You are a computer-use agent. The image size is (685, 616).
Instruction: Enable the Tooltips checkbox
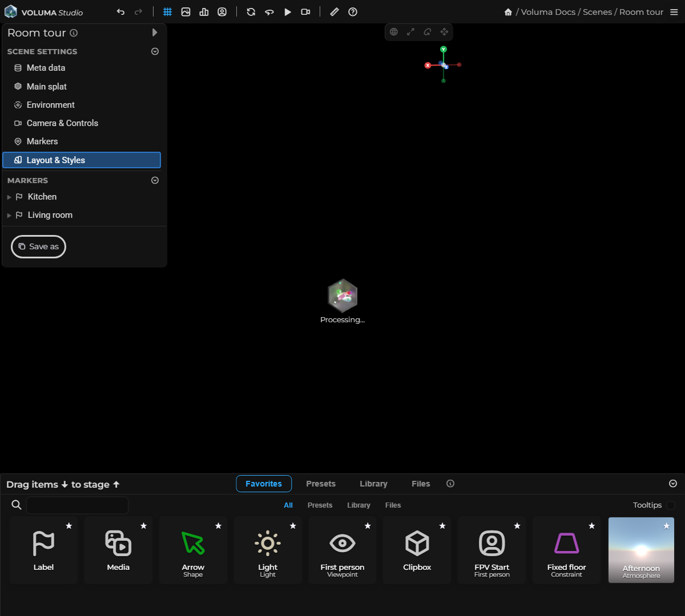pos(671,505)
